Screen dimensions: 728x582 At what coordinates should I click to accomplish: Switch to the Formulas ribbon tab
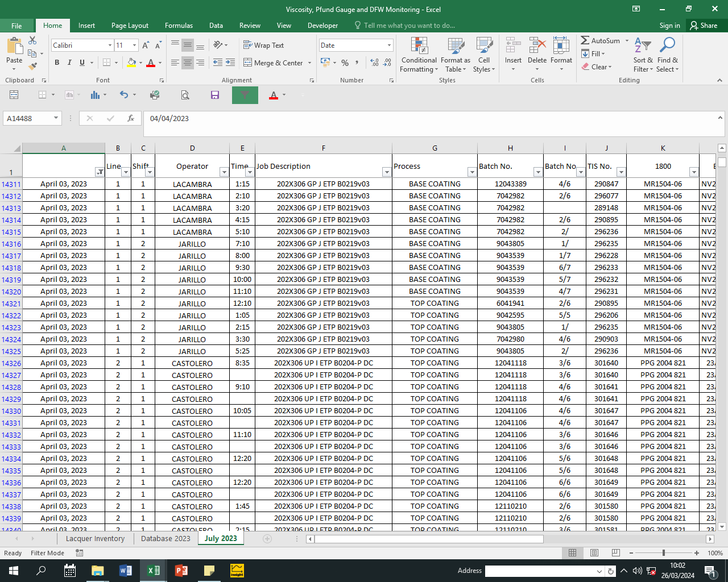(x=179, y=26)
